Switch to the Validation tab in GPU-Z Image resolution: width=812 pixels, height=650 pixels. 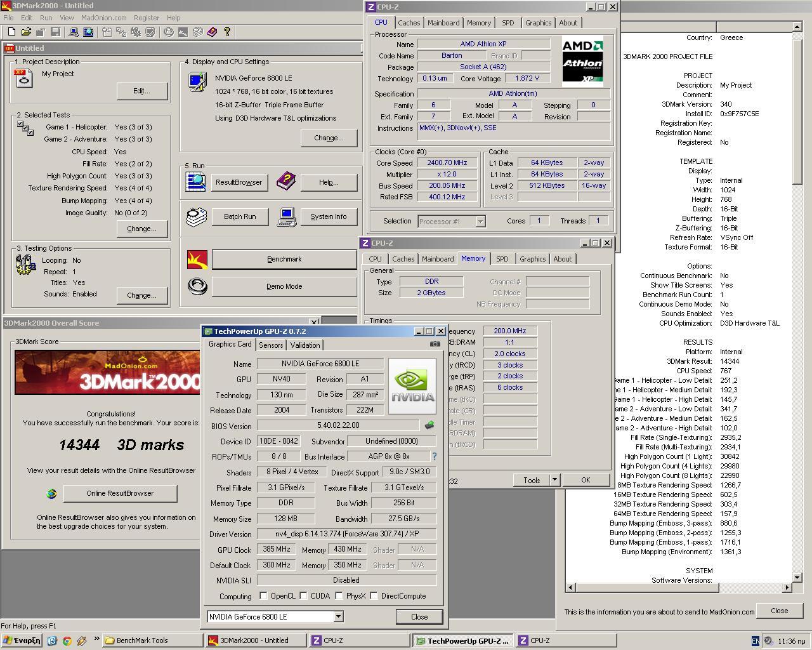305,345
